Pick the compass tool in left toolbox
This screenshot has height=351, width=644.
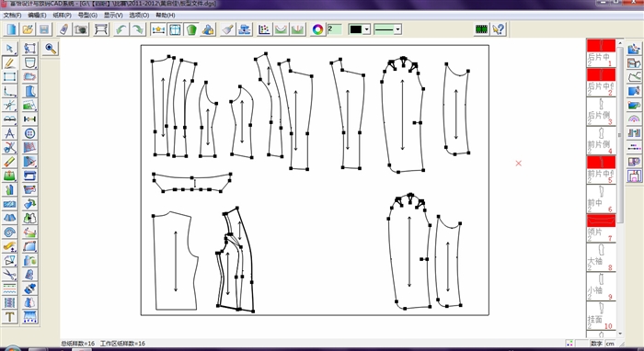point(10,133)
